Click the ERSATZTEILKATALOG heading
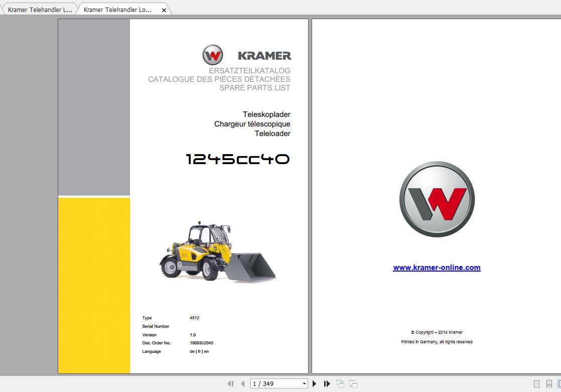The height and width of the screenshot is (392, 561). (x=250, y=71)
